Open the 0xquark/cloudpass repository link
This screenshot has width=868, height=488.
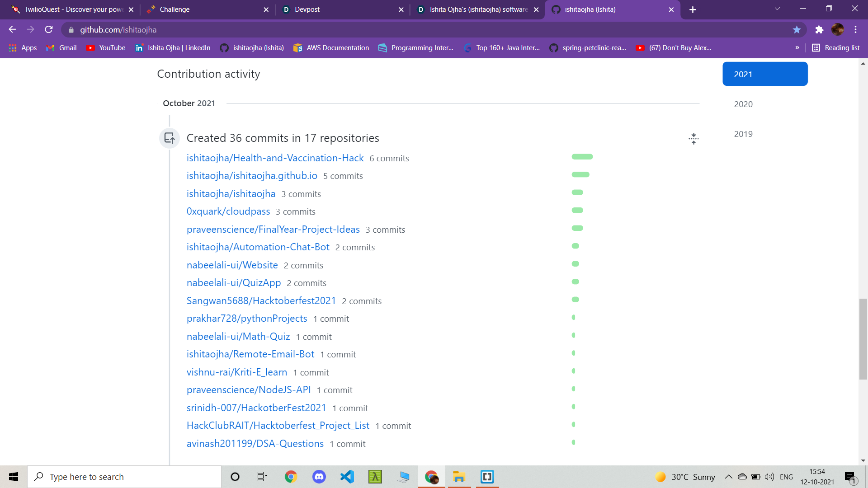[x=228, y=211]
